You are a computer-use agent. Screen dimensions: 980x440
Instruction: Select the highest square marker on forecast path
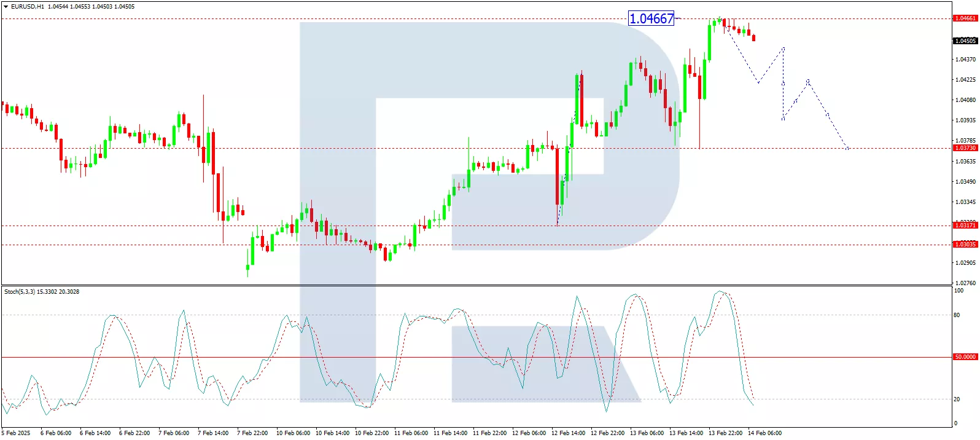coord(784,49)
